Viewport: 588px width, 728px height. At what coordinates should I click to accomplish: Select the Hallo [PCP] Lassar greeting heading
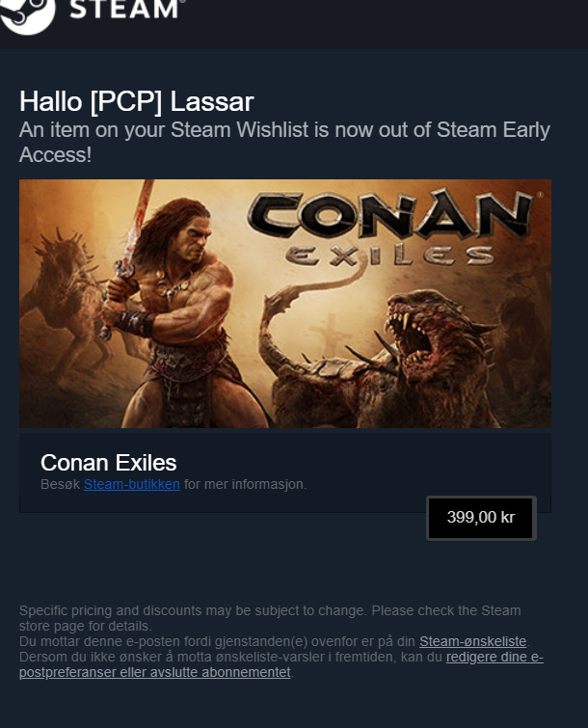[137, 101]
